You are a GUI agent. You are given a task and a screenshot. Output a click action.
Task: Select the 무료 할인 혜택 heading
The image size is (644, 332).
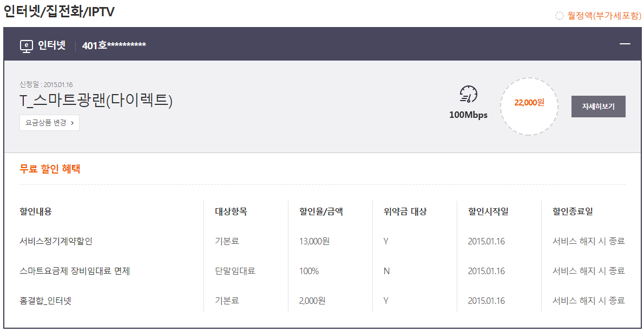click(50, 169)
